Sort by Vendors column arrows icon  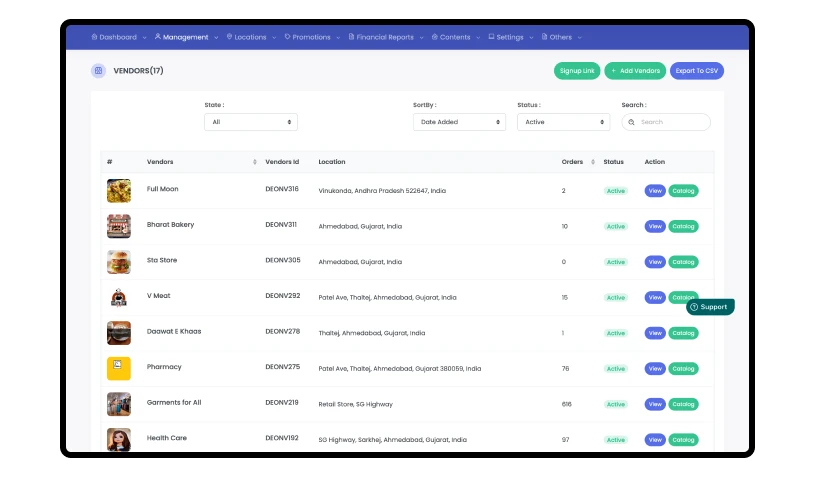(255, 162)
